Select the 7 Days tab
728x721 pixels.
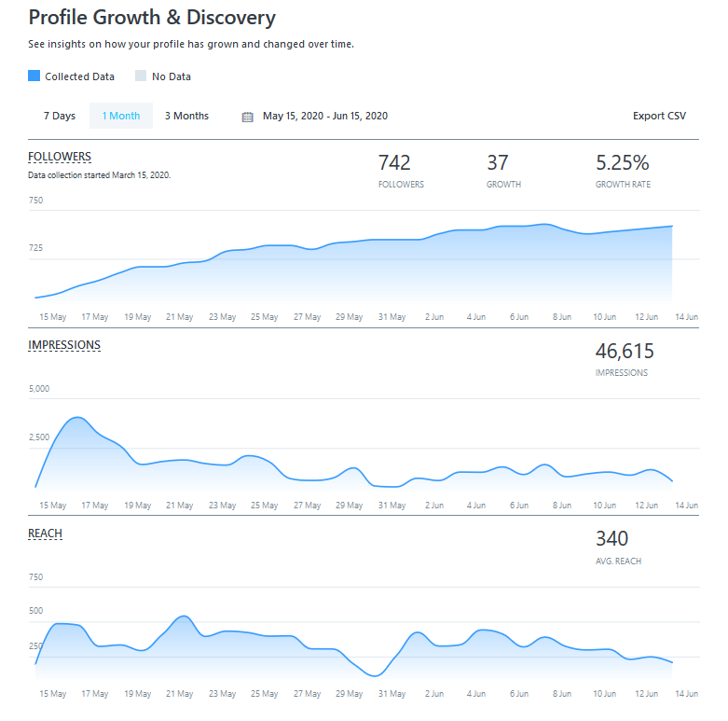[60, 116]
